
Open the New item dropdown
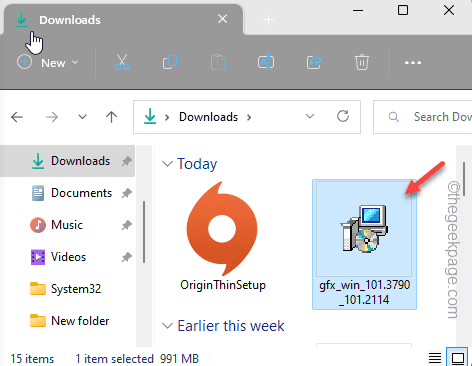[48, 62]
